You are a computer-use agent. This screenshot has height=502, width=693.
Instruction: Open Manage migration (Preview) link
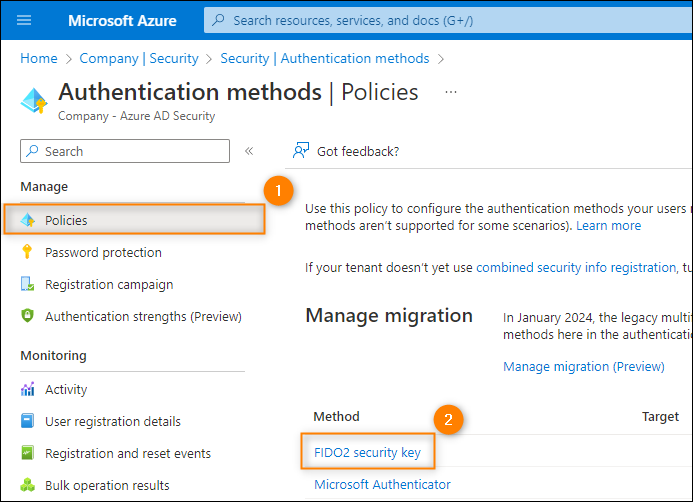point(583,366)
